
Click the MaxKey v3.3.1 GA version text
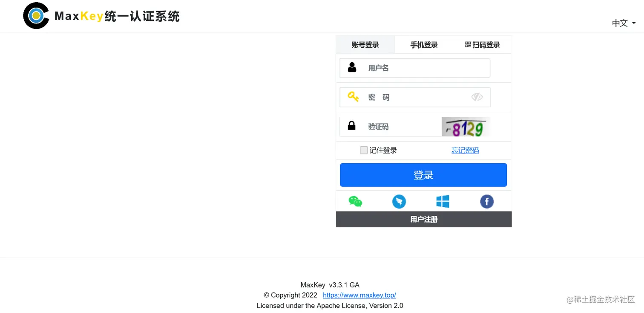pyautogui.click(x=330, y=285)
